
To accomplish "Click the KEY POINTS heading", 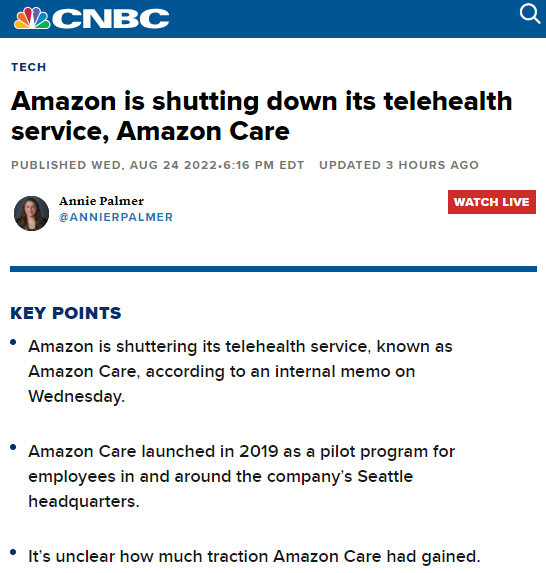I will pyautogui.click(x=66, y=313).
